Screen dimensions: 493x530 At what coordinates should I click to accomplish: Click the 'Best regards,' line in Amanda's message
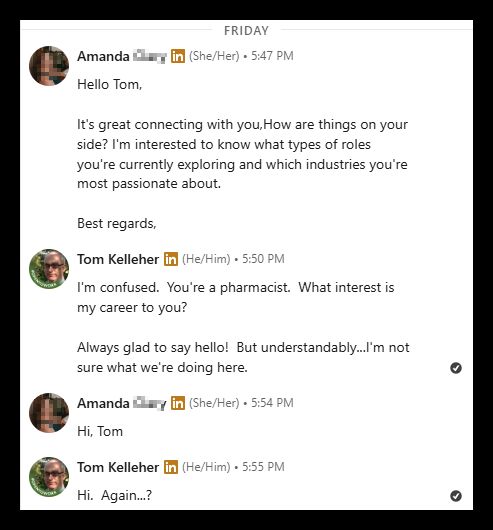point(117,223)
